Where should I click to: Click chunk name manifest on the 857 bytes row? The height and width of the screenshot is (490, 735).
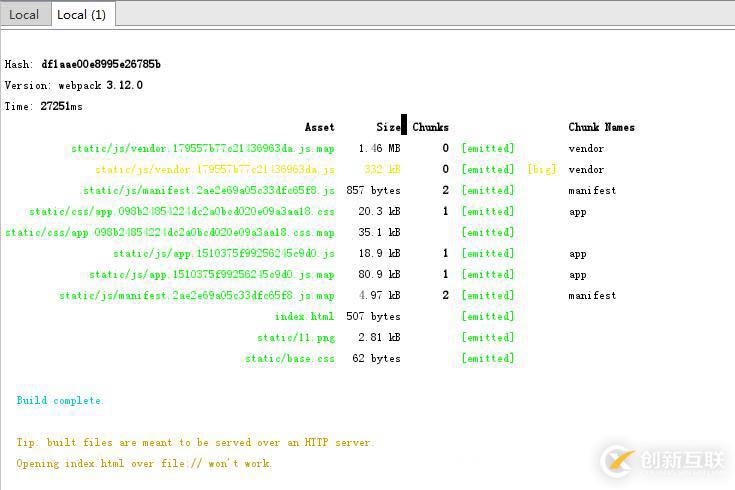coord(592,190)
